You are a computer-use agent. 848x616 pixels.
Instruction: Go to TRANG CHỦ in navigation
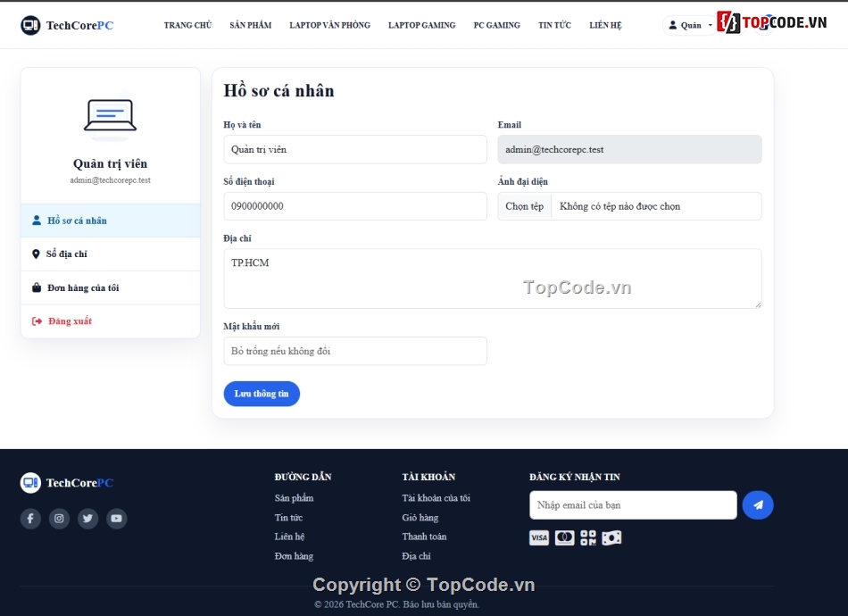coord(187,25)
